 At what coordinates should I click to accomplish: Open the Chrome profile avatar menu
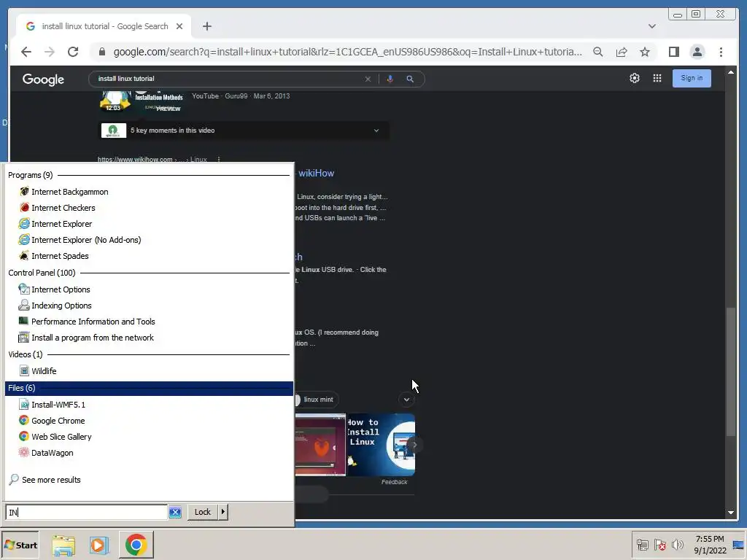click(697, 52)
